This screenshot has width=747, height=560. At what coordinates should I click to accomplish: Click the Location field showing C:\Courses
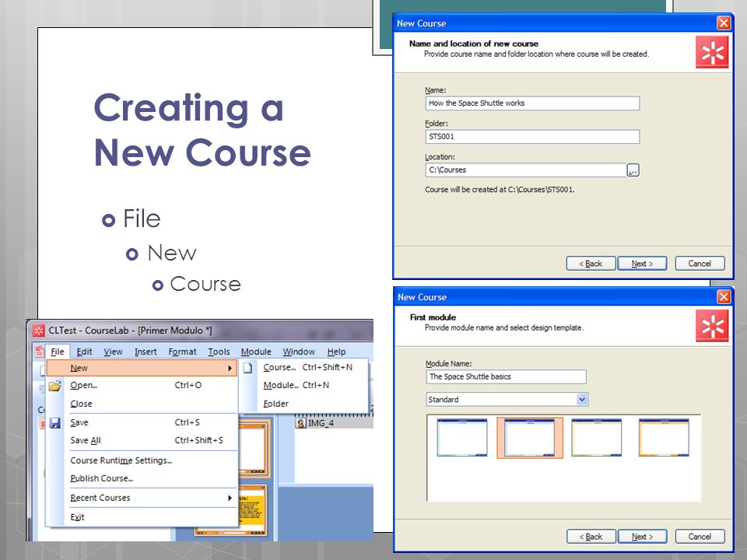click(x=526, y=170)
